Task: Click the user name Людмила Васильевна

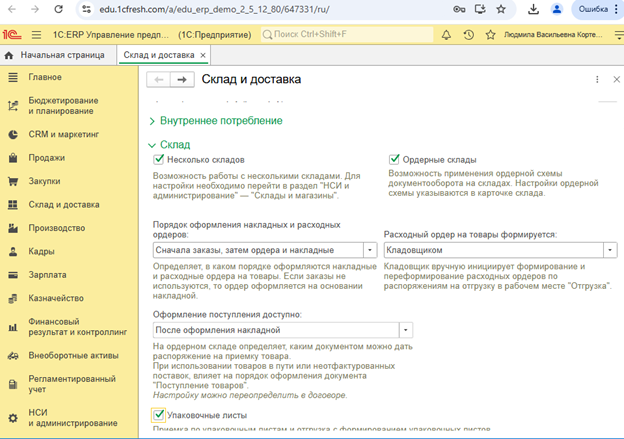Action: click(x=553, y=35)
